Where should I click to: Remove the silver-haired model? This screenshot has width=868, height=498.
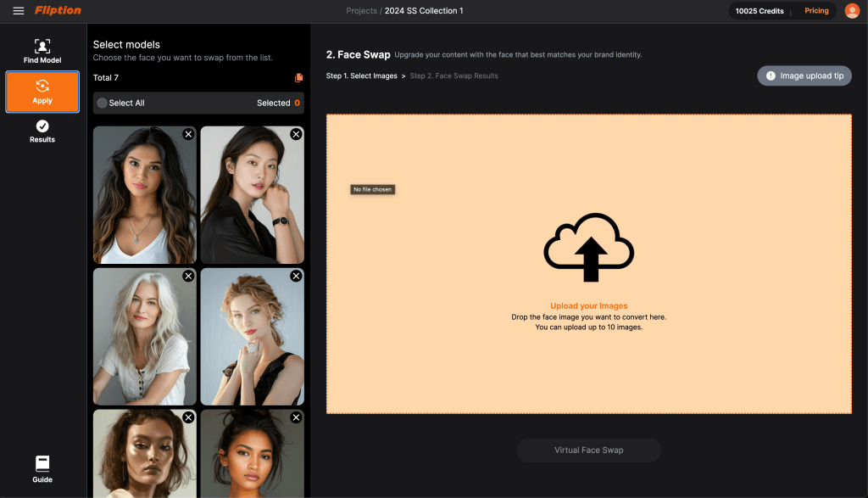pyautogui.click(x=188, y=276)
